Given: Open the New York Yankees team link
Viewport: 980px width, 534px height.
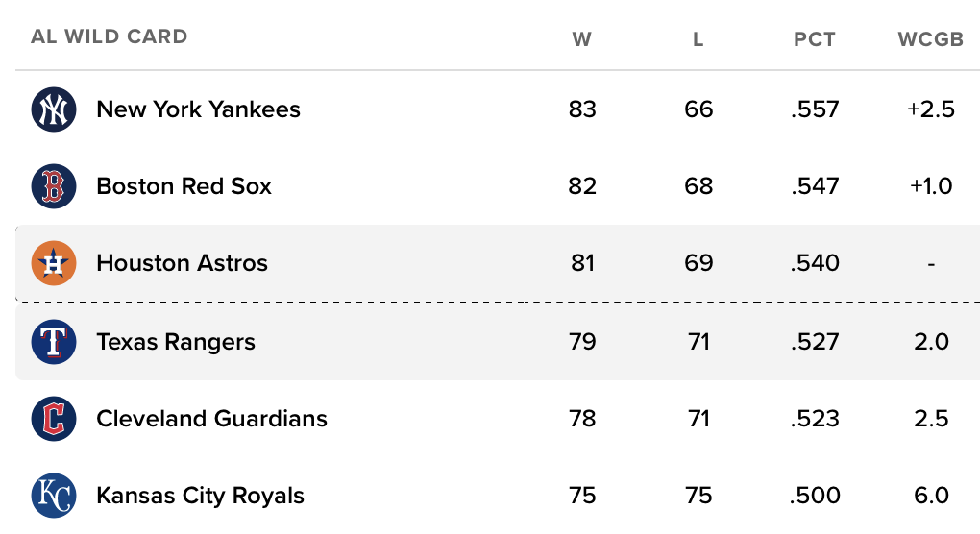Looking at the screenshot, I should pos(198,109).
